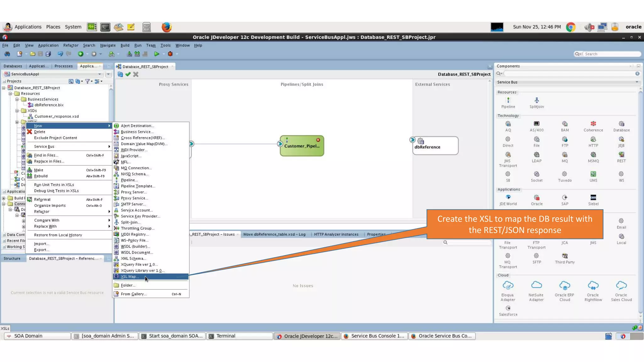Image resolution: width=644 pixels, height=362 pixels.
Task: Collapse the Database_REST_SBProject tree node
Action: (x=4, y=88)
